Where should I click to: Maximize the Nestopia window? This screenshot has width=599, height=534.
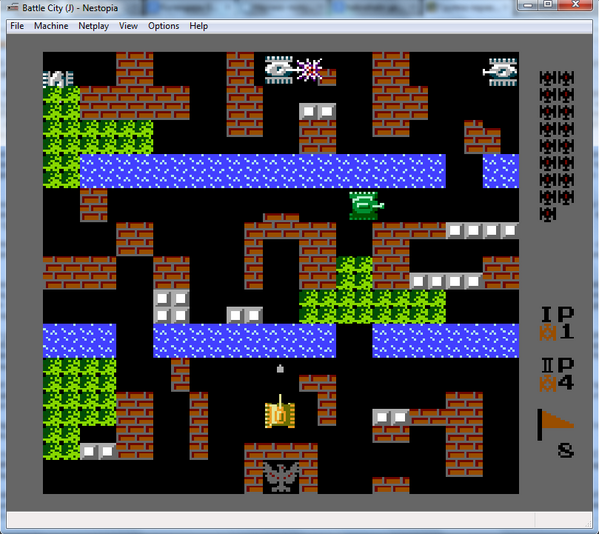point(548,5)
